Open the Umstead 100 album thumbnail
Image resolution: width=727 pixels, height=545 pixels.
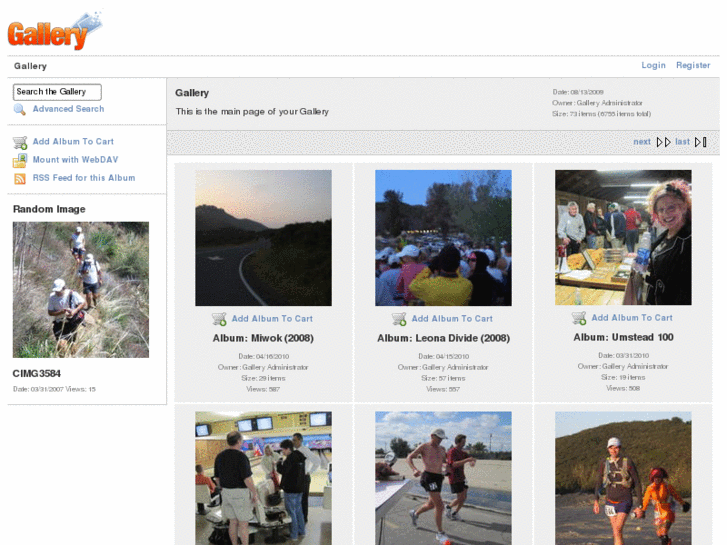[623, 237]
